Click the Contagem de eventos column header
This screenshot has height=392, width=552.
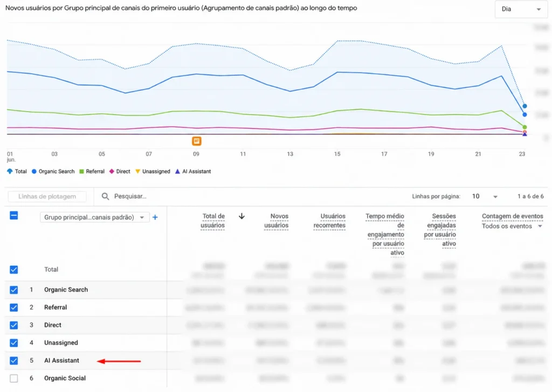click(512, 216)
